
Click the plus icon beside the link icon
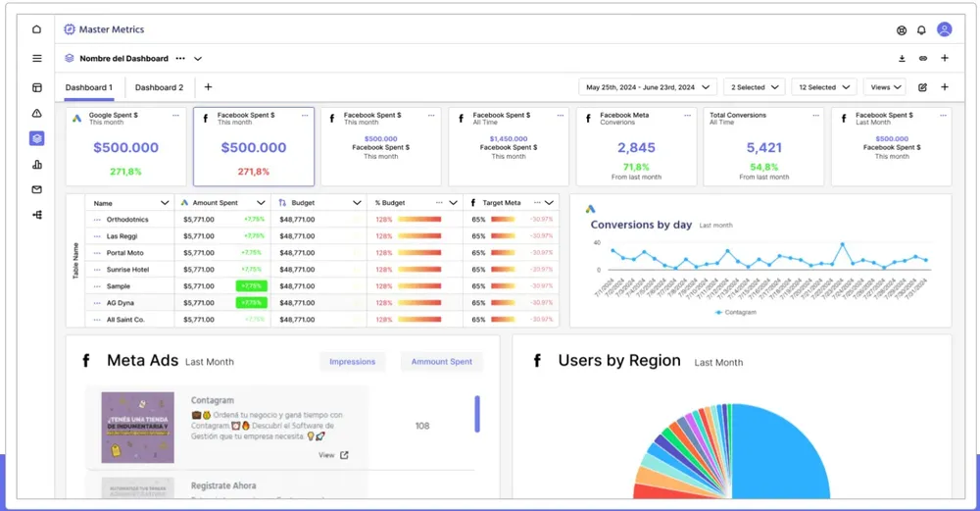[945, 58]
